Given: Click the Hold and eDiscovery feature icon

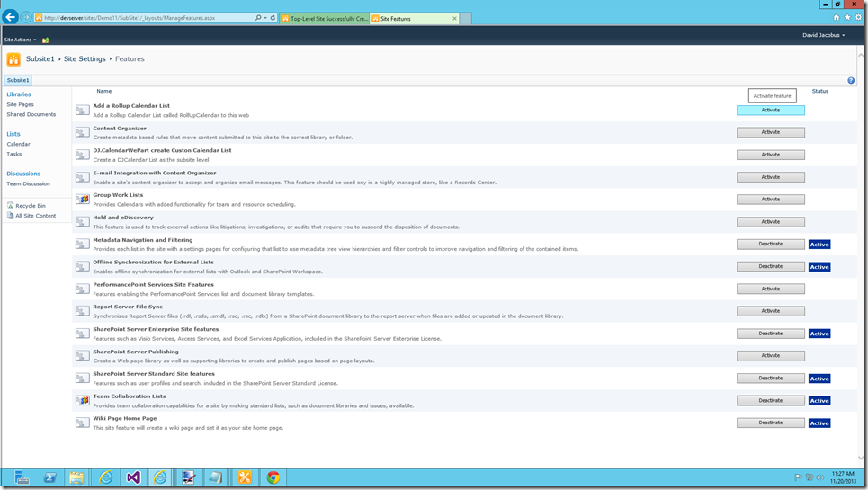Looking at the screenshot, I should point(83,222).
